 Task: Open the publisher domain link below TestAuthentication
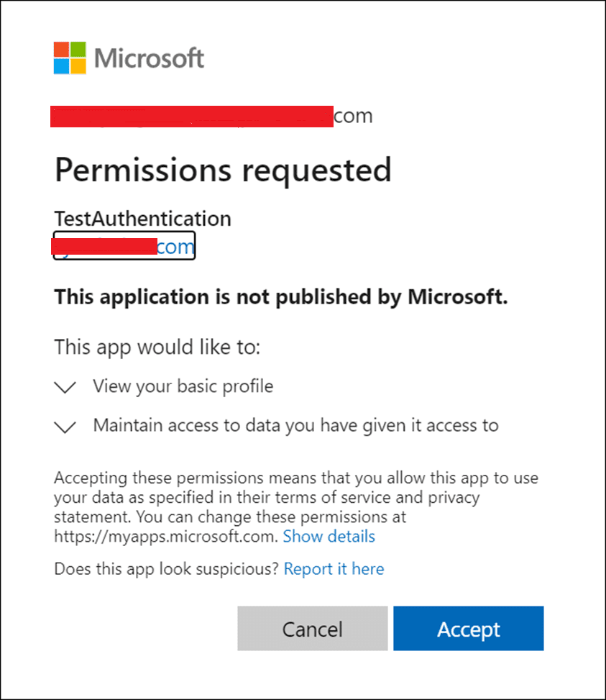coord(124,246)
